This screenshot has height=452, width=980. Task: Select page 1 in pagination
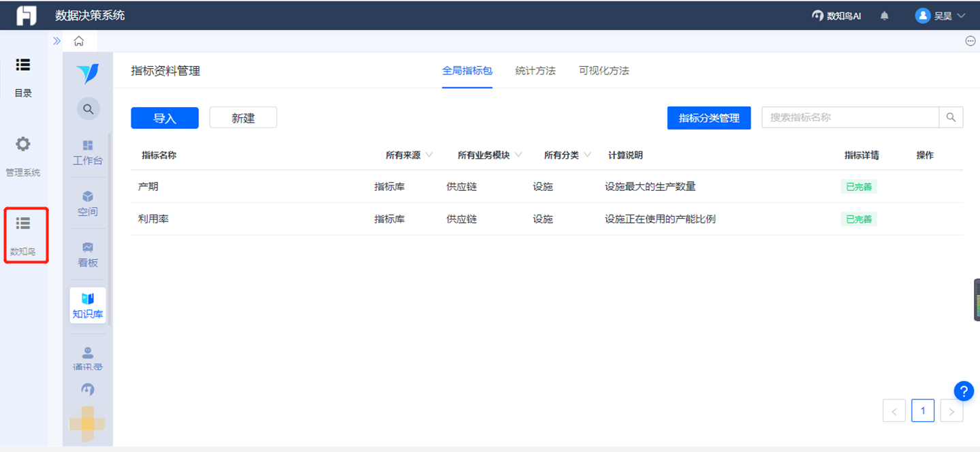point(923,411)
